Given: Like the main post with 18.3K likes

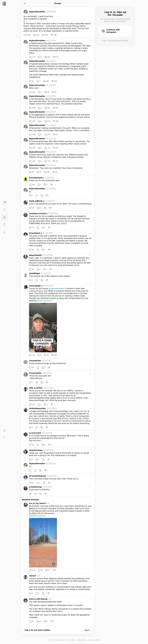Looking at the screenshot, I should pos(25,35).
